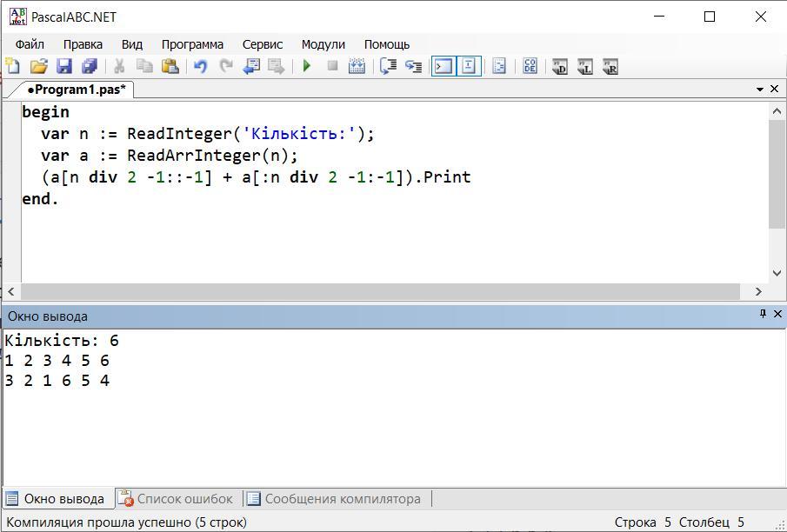Open the Программа menu
787x532 pixels.
[x=192, y=44]
